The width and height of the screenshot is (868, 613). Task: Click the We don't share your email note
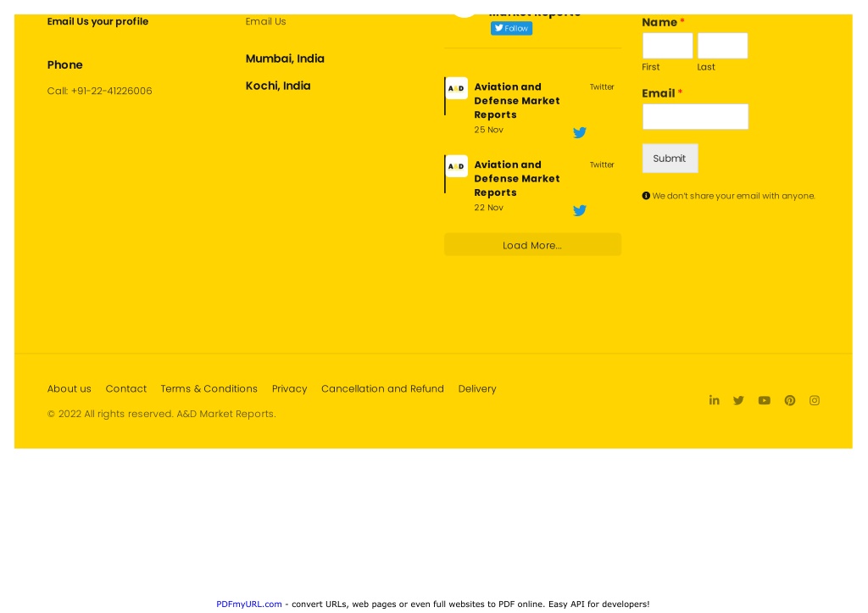(x=733, y=196)
